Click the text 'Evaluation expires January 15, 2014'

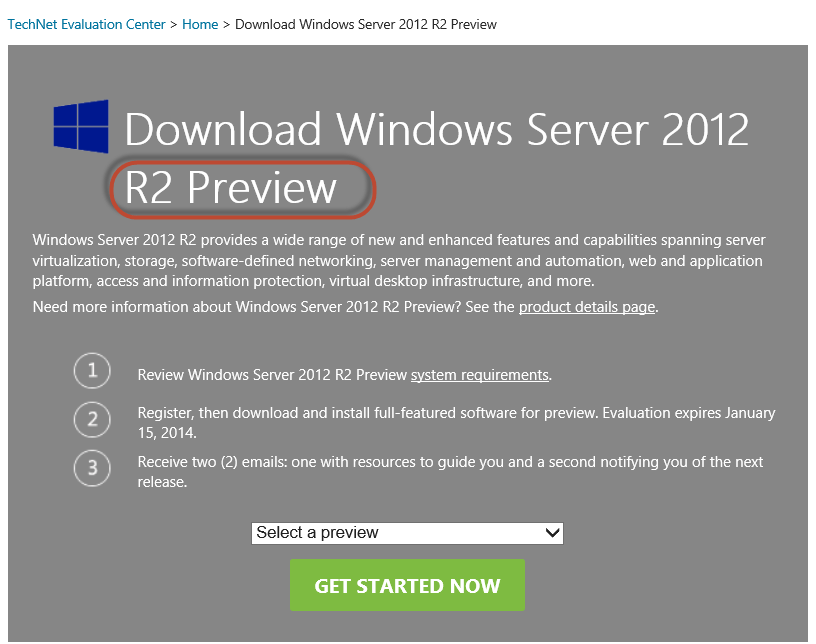coord(456,423)
